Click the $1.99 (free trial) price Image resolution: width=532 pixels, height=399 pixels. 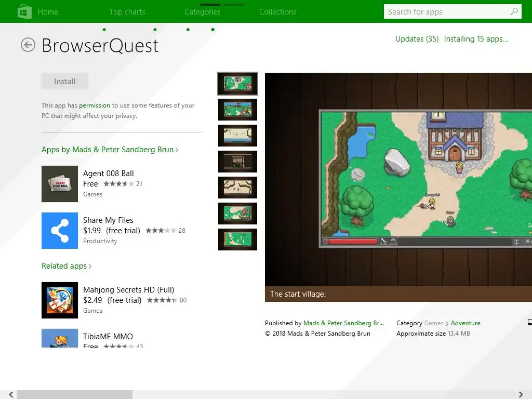point(112,231)
